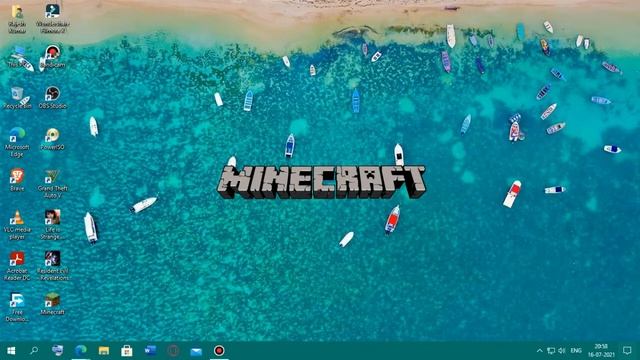Open Microsoft Store from the taskbar
640x360 pixels.
tap(127, 351)
